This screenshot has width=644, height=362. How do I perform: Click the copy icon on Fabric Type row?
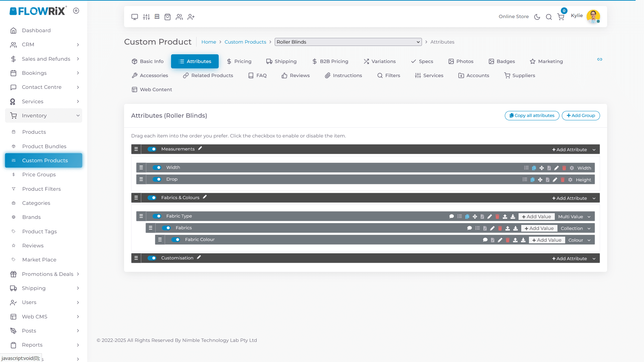(467, 217)
